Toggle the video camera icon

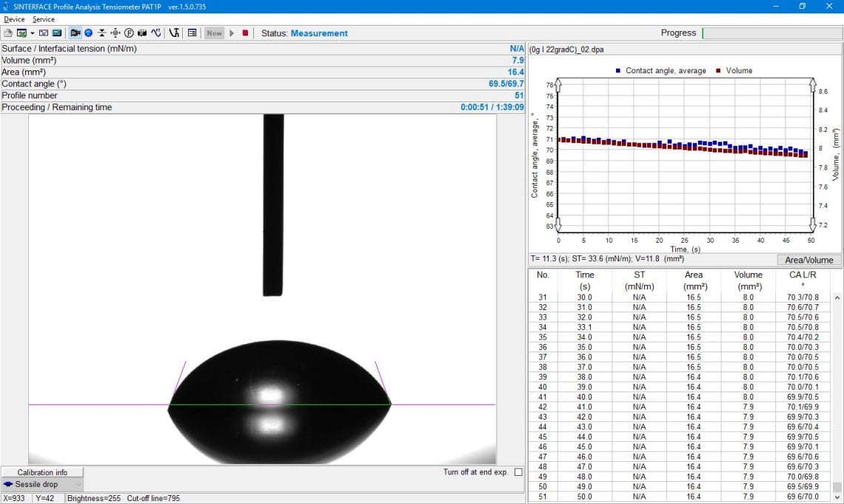(x=76, y=33)
